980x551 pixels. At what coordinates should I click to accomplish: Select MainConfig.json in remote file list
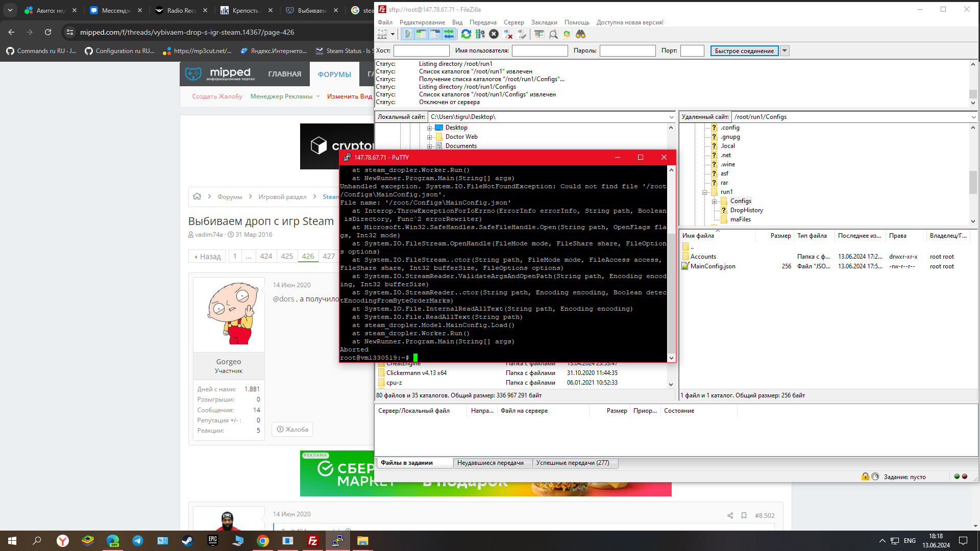pos(713,266)
